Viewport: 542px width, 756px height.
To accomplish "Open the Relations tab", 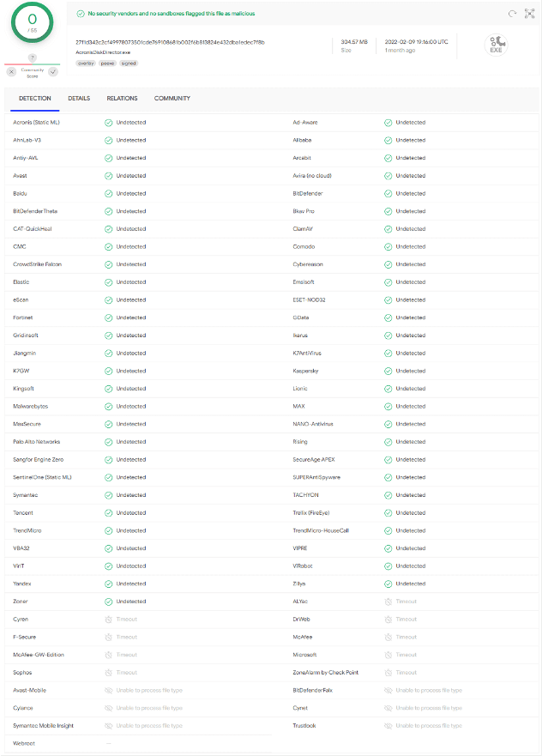I will [x=122, y=99].
